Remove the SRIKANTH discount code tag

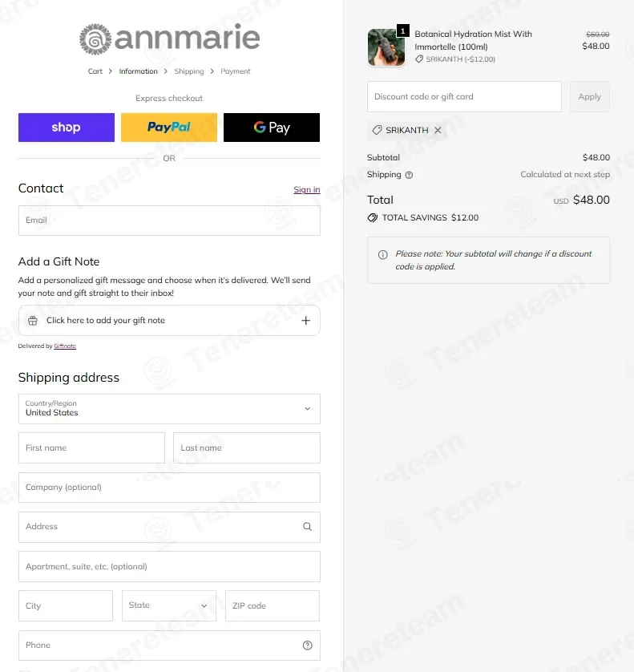coord(438,130)
